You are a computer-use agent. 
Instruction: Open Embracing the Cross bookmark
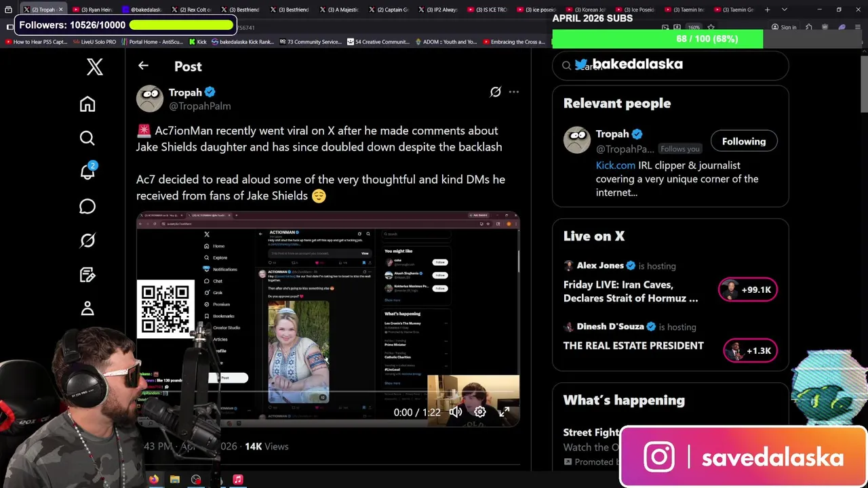(514, 42)
